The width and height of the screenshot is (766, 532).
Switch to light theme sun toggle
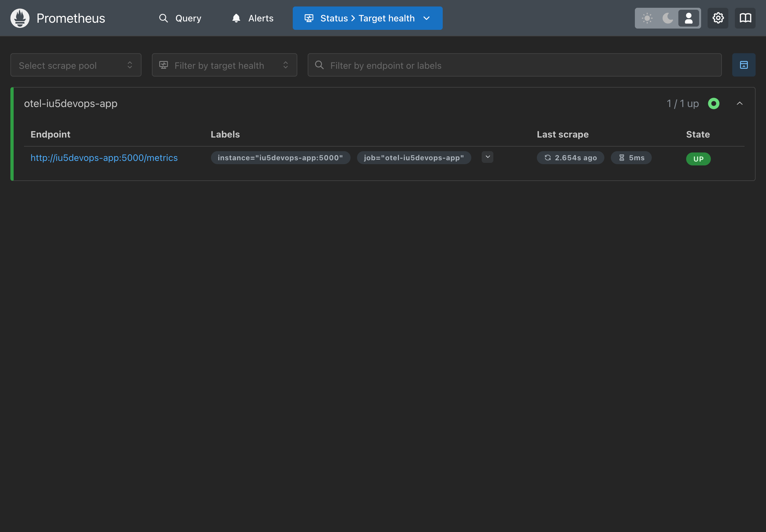pos(647,18)
